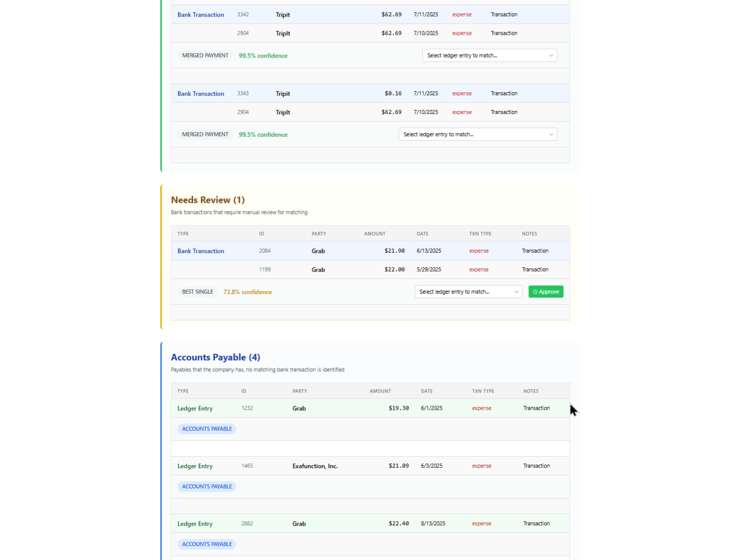Screen dimensions: 748x560
Task: Click the BEST SINGLE badge
Action: pos(197,292)
